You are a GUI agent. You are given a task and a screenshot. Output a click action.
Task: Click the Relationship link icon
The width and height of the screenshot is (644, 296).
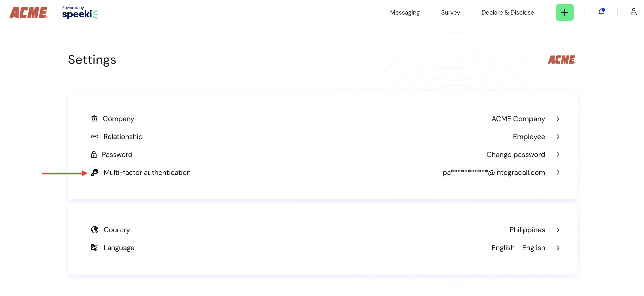coord(95,136)
